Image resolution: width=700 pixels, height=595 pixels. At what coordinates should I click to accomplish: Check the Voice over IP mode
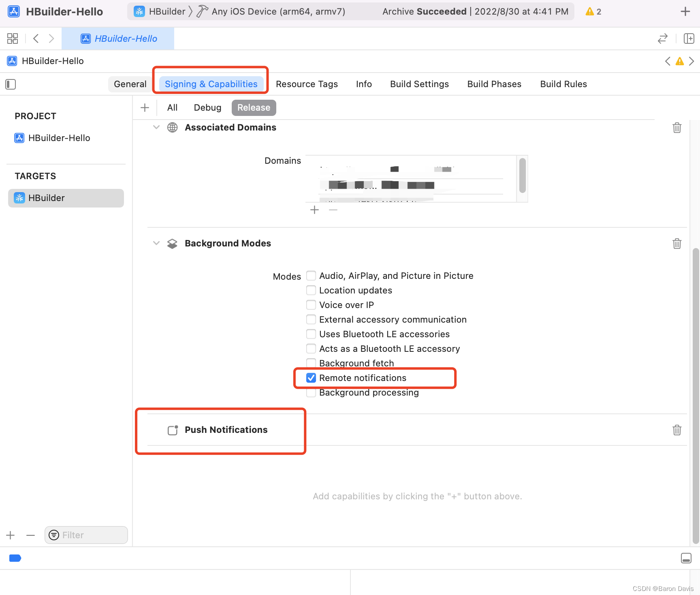(311, 305)
